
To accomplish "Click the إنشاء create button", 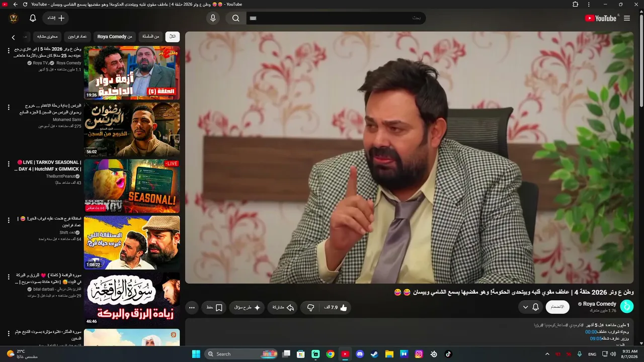I will tap(56, 18).
